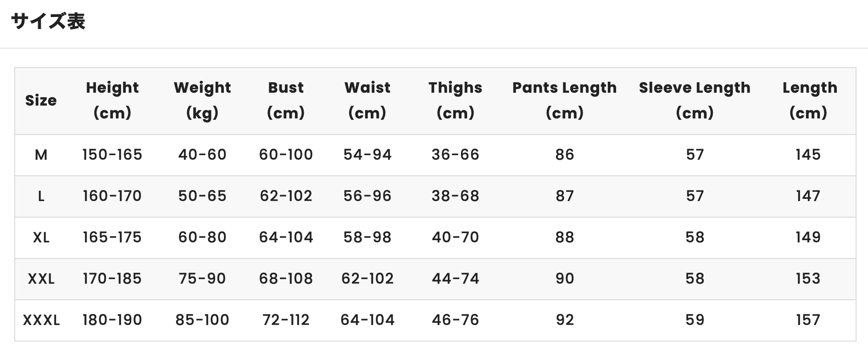The image size is (868, 359).
Task: Click the XL size row label
Action: click(x=41, y=238)
